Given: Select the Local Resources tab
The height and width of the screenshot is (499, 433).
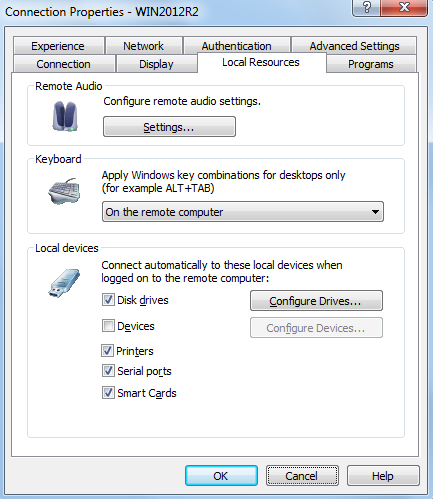Looking at the screenshot, I should click(x=261, y=62).
